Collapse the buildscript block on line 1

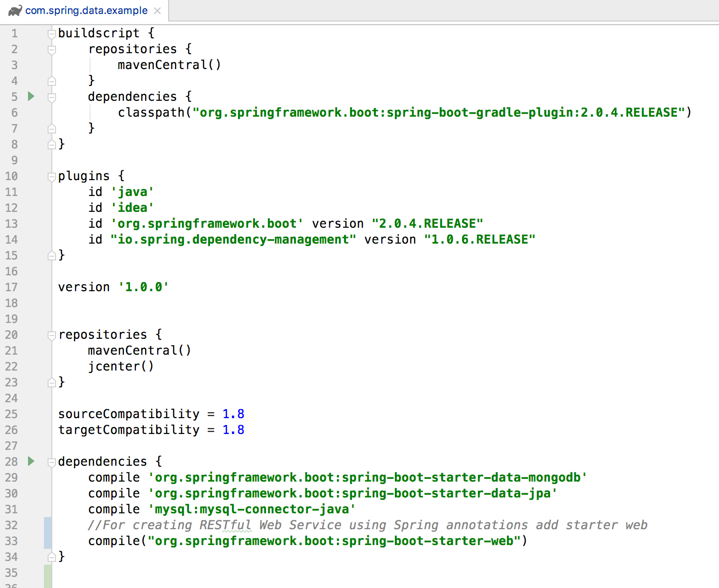52,34
